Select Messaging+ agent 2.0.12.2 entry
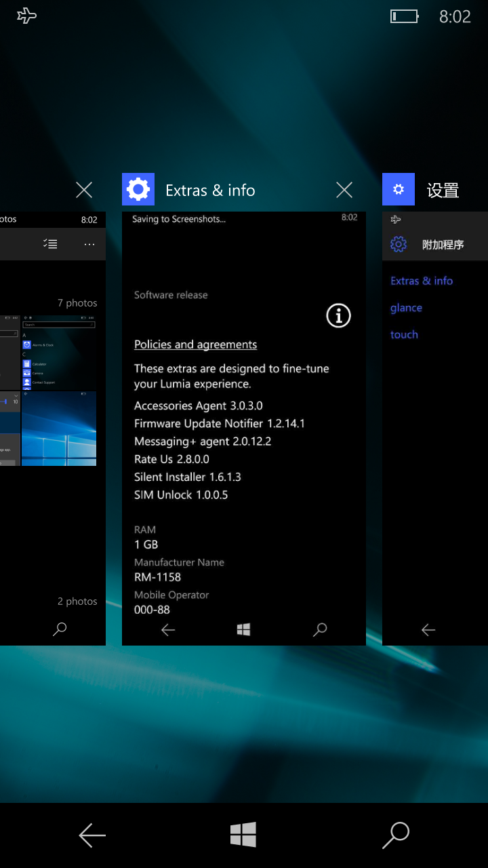 point(203,441)
